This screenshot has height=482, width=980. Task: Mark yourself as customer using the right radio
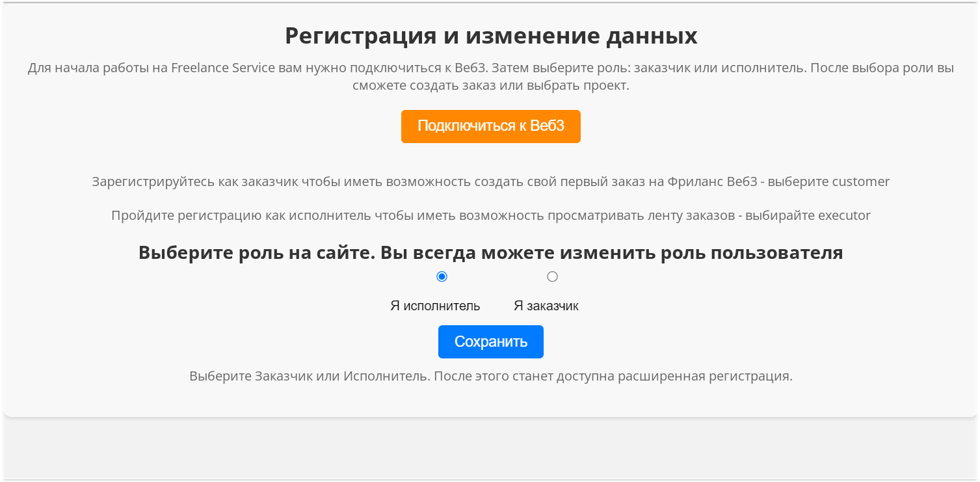click(x=552, y=276)
